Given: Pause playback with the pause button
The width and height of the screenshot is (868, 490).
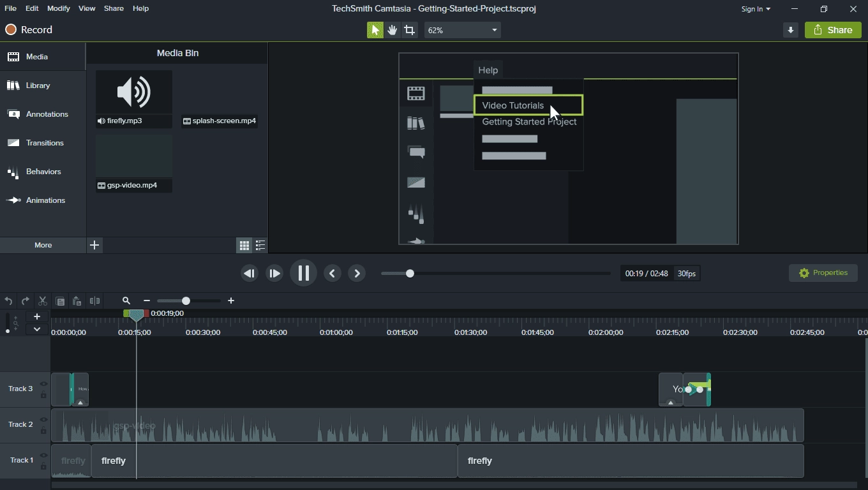Looking at the screenshot, I should coord(303,273).
